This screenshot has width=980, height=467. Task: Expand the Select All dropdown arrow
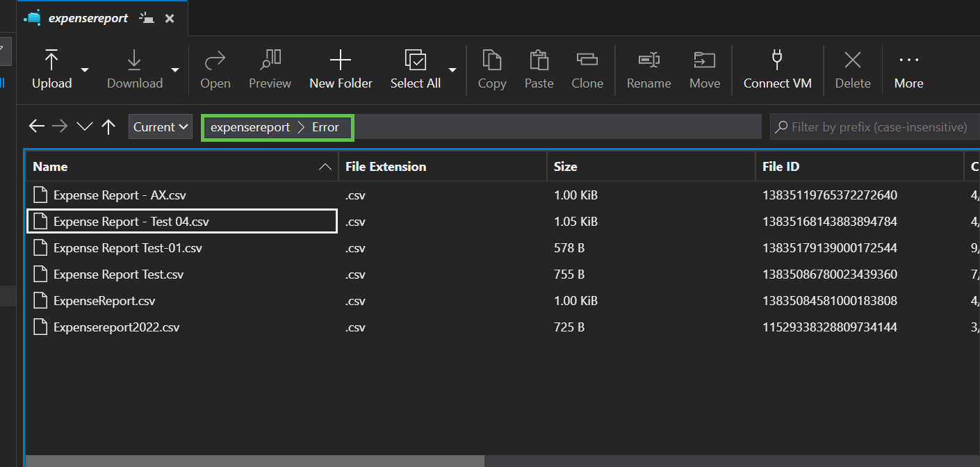[x=452, y=69]
